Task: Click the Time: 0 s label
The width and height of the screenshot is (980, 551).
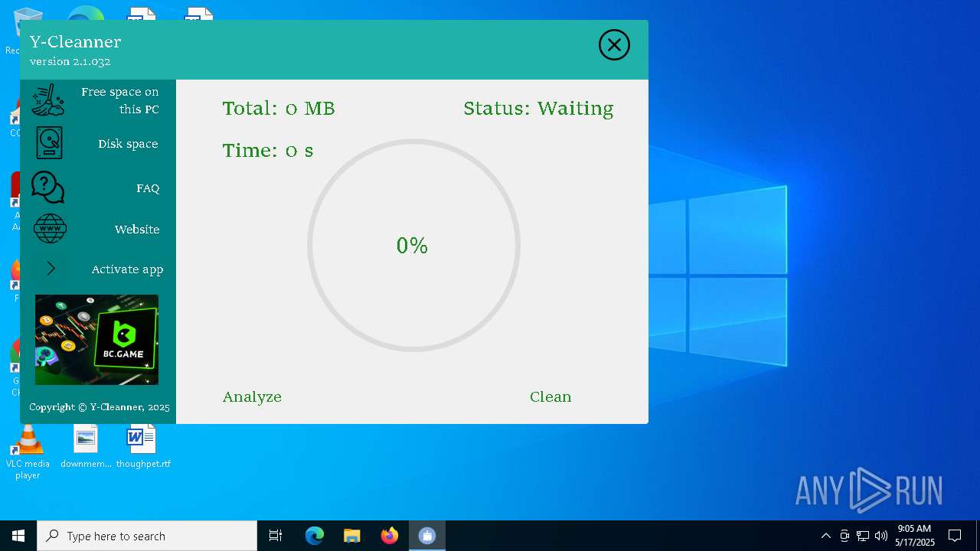Action: click(x=268, y=151)
